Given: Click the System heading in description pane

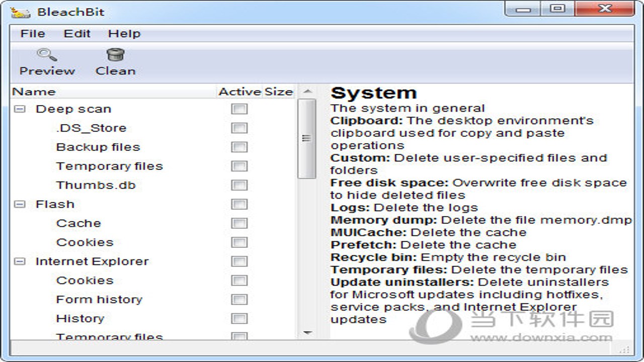Looking at the screenshot, I should [x=374, y=94].
